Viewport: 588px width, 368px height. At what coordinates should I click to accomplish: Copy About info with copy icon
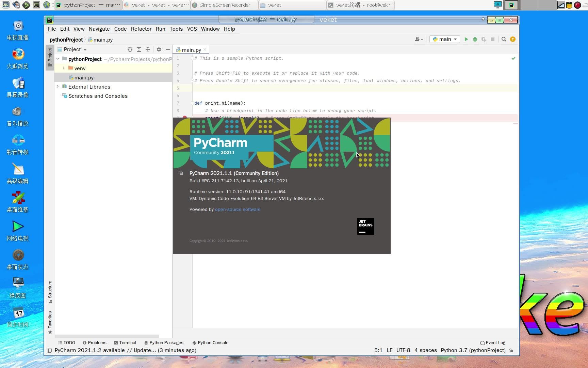[181, 173]
